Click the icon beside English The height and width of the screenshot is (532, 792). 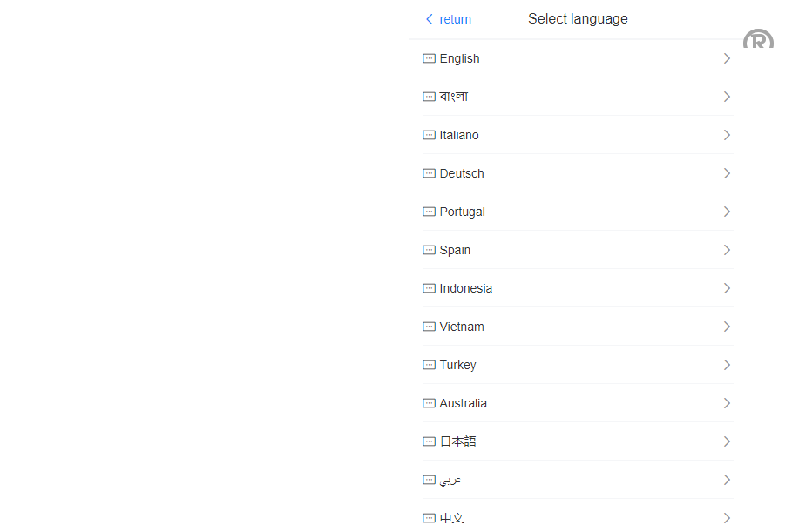click(x=429, y=58)
